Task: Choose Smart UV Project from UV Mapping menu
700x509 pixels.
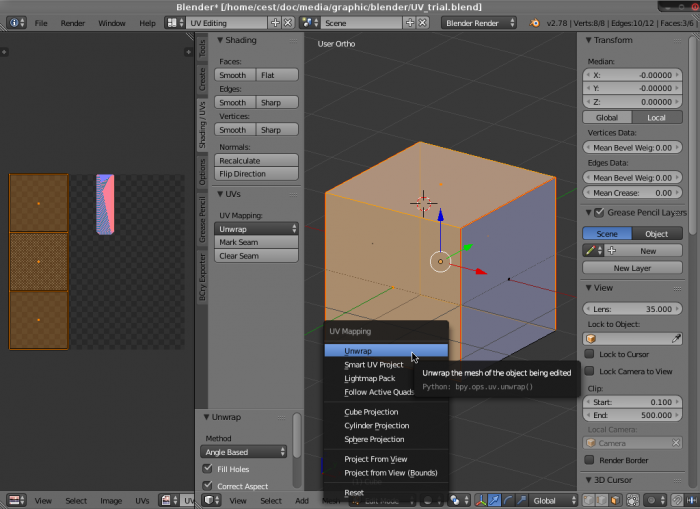Action: pos(374,365)
